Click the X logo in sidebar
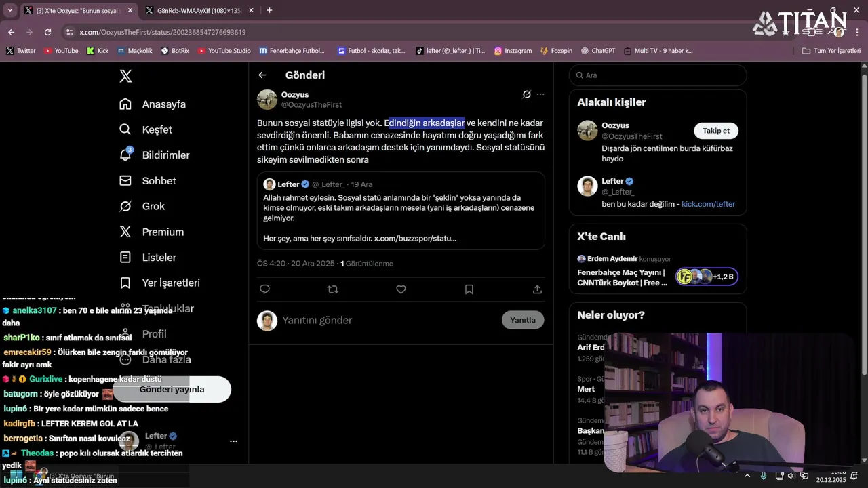The image size is (868, 488). (x=125, y=76)
